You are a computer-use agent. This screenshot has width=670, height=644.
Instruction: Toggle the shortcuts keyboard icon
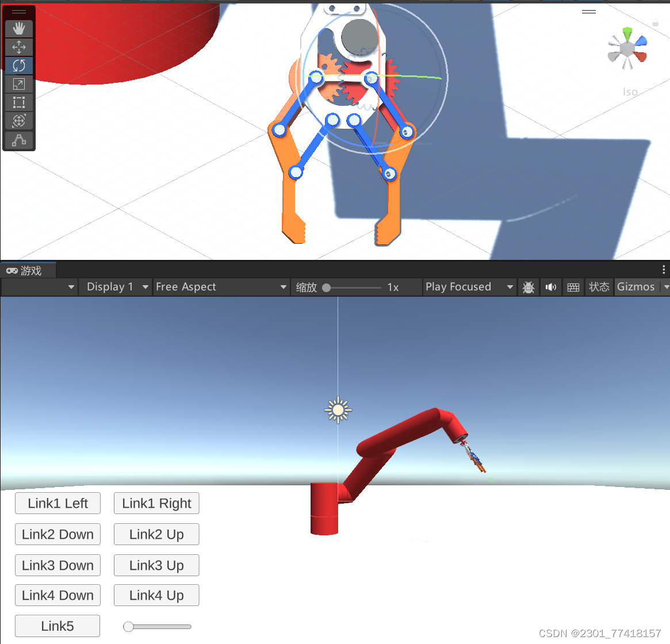coord(573,287)
